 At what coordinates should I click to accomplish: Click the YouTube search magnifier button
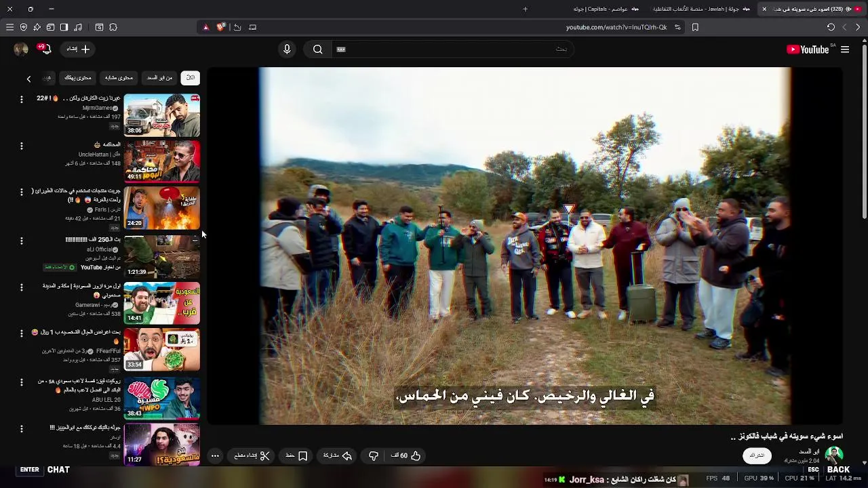[x=317, y=49]
